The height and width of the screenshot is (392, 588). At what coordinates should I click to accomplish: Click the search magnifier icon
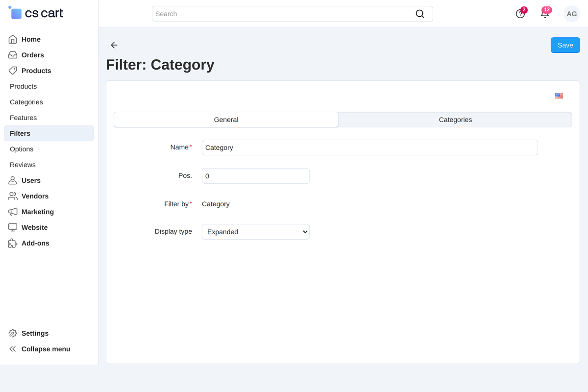point(420,14)
